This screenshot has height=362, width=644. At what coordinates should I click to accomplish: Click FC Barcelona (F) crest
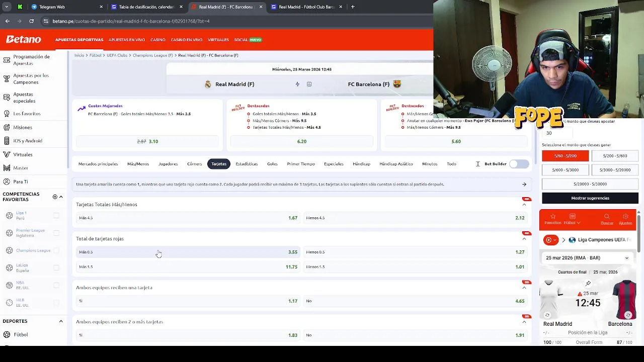397,84
